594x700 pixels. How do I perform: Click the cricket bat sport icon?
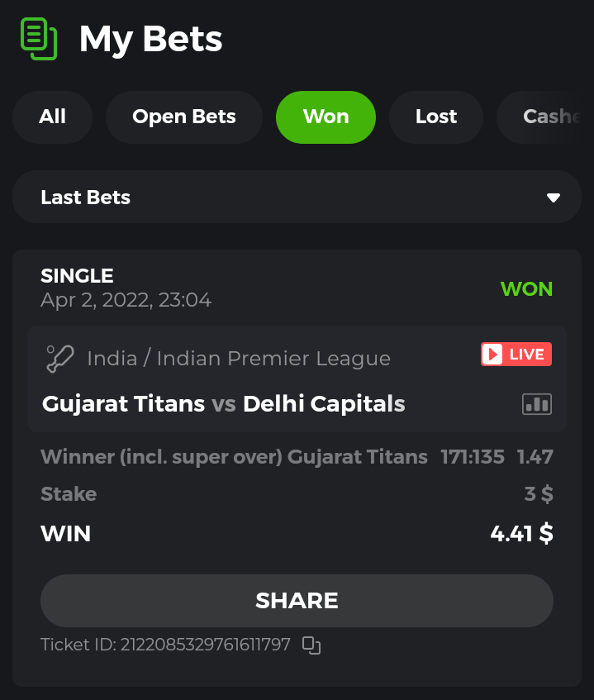(x=59, y=359)
